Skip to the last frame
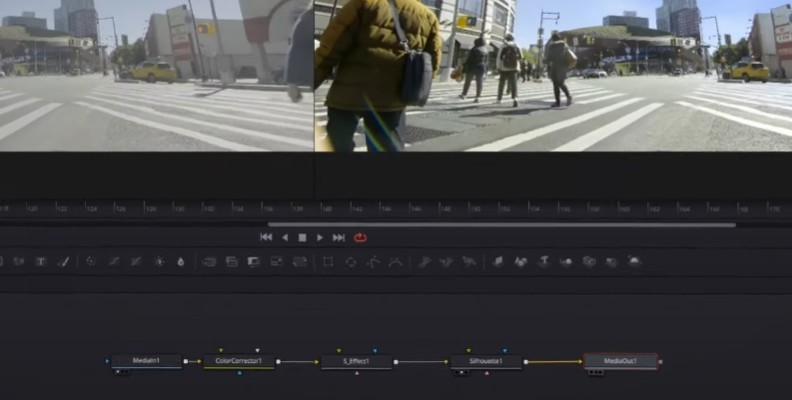This screenshot has height=400, width=792. coord(339,238)
